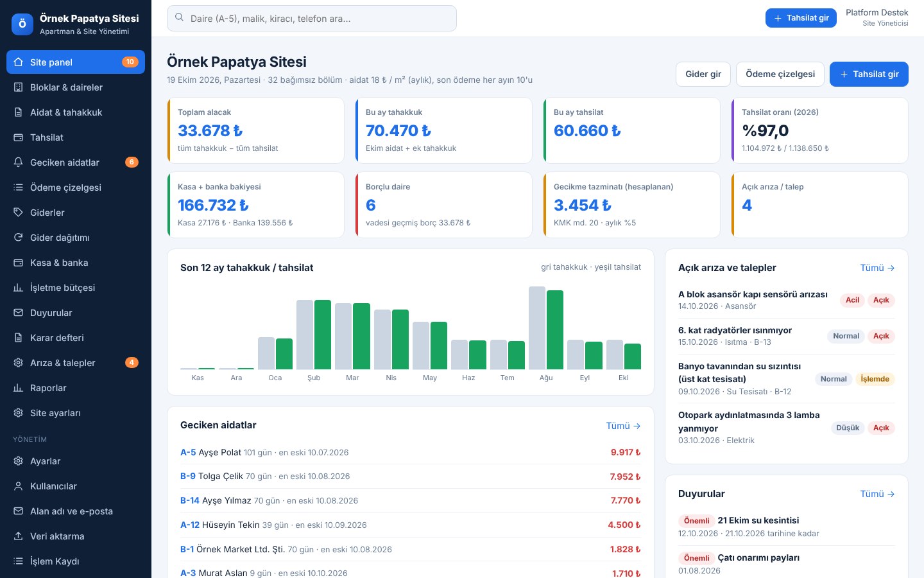Click the magnifier icon in the search box

tap(179, 18)
